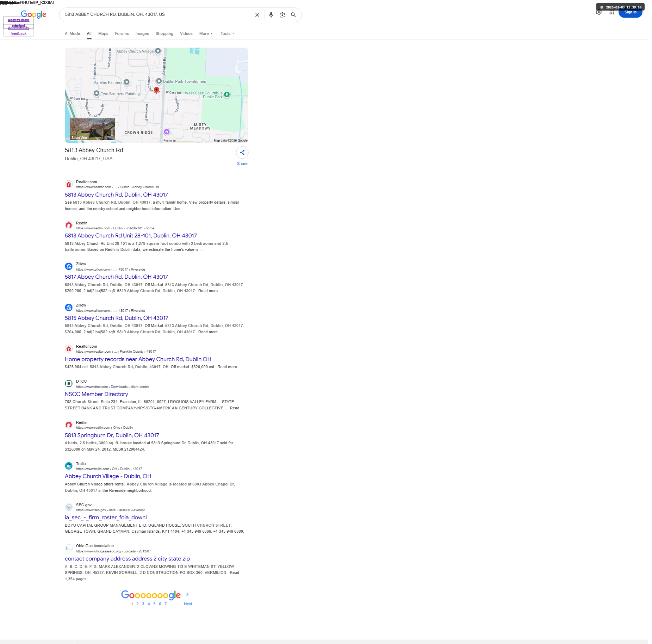
Task: Open the Forums tab
Action: click(122, 33)
